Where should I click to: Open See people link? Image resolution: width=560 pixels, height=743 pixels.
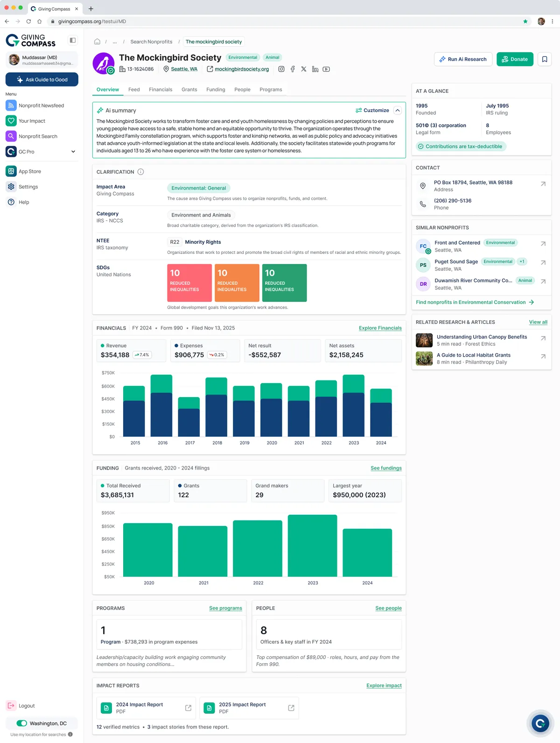click(388, 608)
